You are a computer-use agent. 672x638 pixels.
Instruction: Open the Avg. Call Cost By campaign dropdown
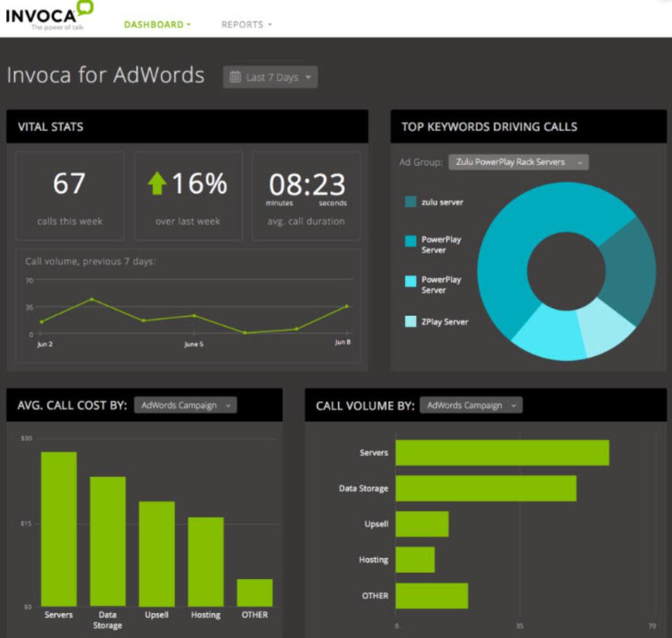click(x=186, y=405)
